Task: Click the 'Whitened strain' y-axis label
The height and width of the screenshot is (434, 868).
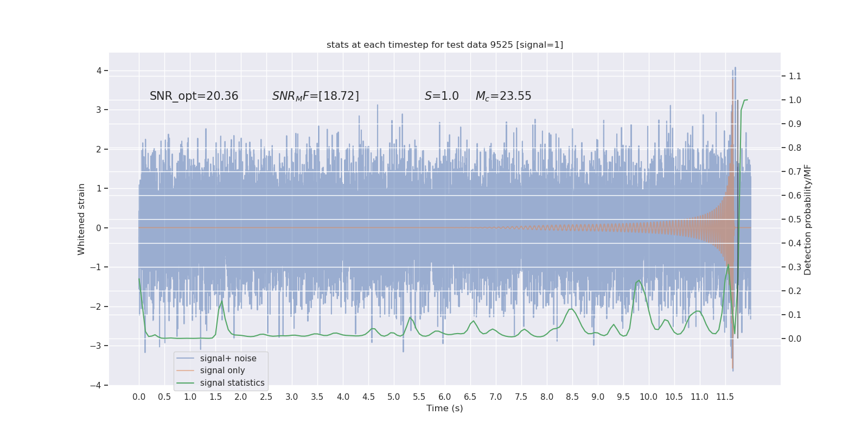Action: 81,219
